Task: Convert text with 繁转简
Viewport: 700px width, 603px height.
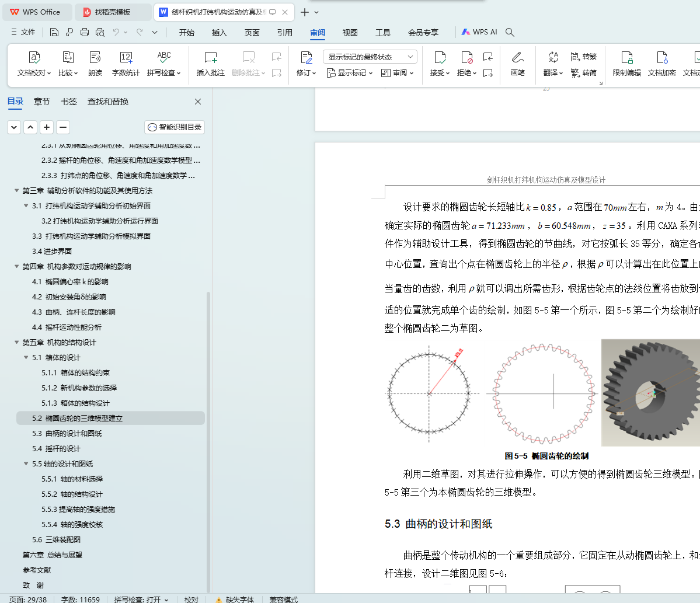Action: (x=583, y=73)
